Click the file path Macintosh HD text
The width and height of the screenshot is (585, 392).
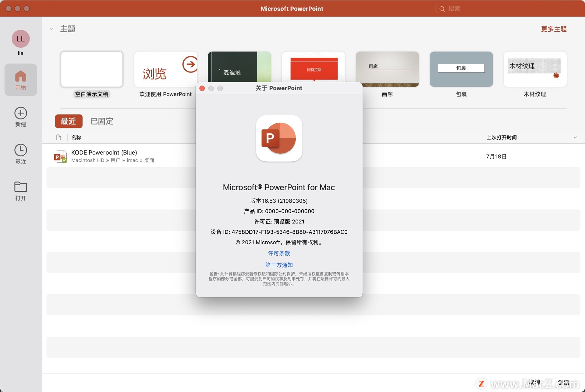[x=113, y=160]
